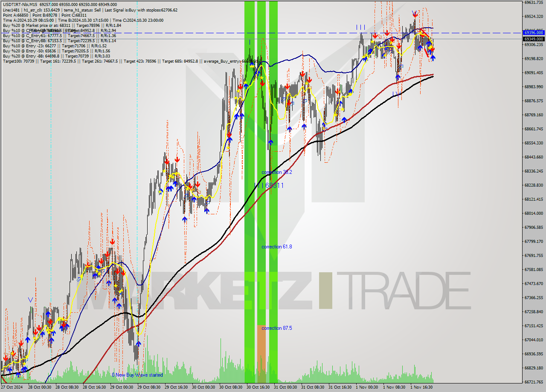Click the 'Target 685: 84952.8' text
Viewport: 546px width, 392px height.
[181, 61]
